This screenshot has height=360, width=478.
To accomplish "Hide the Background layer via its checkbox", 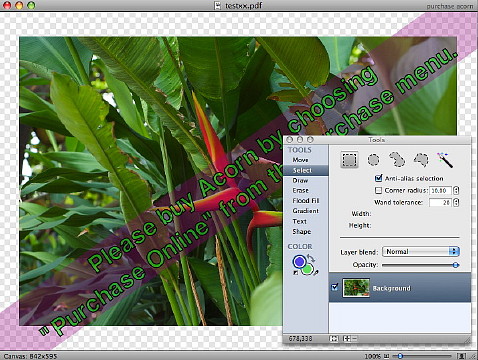I will point(335,287).
